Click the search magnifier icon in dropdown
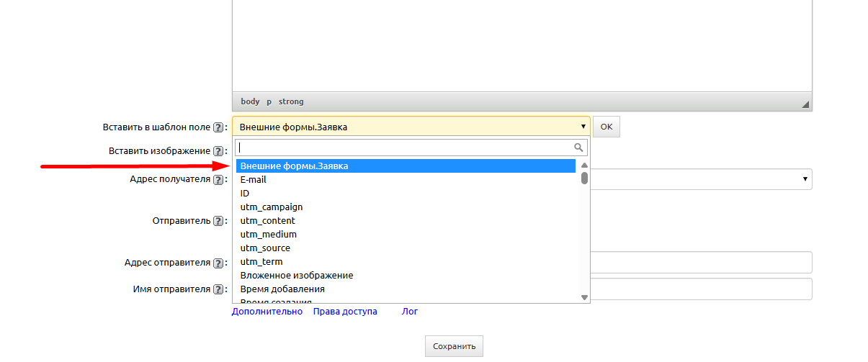 [578, 148]
